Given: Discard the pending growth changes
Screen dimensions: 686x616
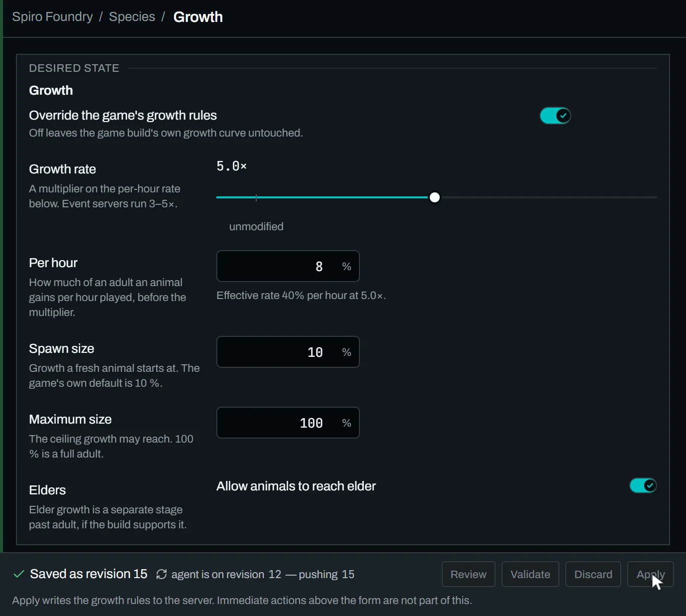Looking at the screenshot, I should [593, 574].
